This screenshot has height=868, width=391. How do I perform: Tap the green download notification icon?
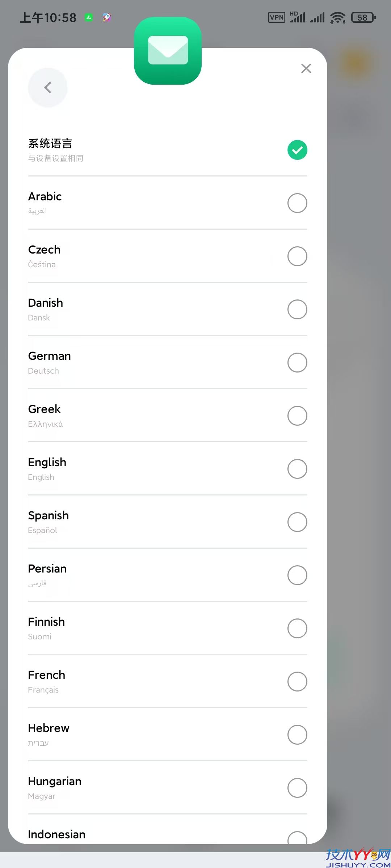click(89, 17)
